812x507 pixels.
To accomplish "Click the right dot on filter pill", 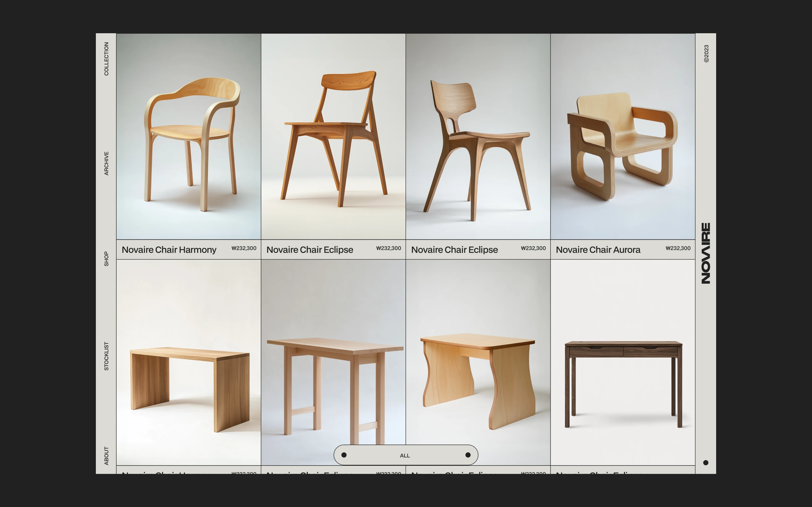I will (x=468, y=455).
